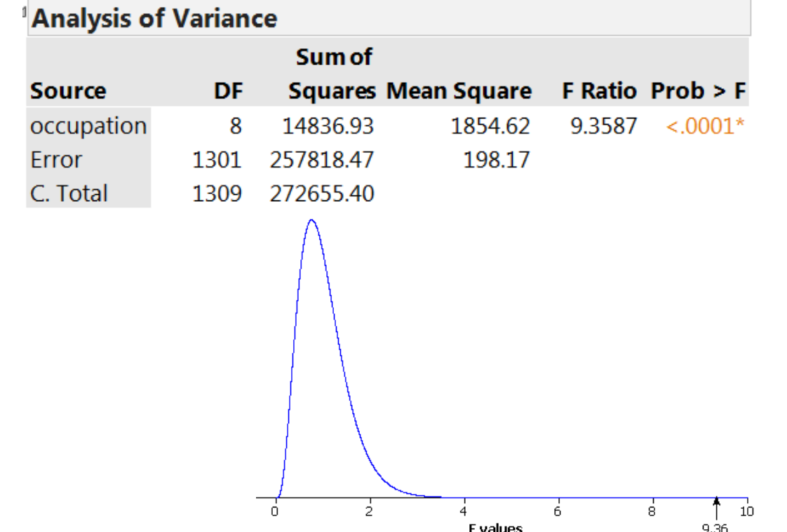Click the 14836.93 sum of squares cell
This screenshot has width=787, height=532.
[328, 126]
